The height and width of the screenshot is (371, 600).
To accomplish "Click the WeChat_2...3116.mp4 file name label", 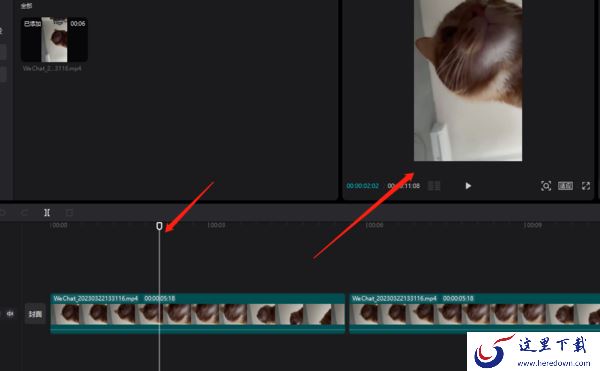I will point(52,68).
